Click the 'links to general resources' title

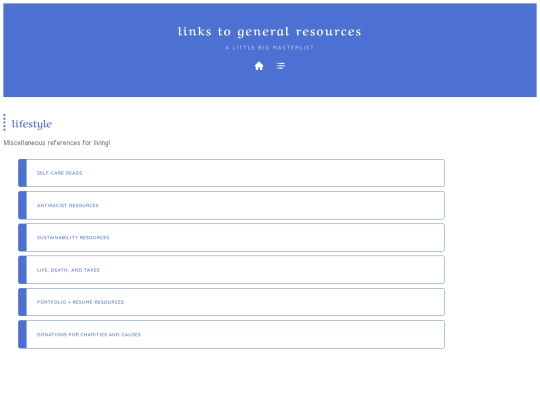(x=270, y=32)
